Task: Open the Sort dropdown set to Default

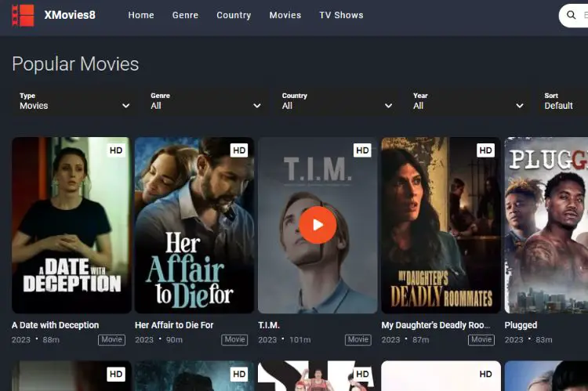Action: [x=562, y=101]
